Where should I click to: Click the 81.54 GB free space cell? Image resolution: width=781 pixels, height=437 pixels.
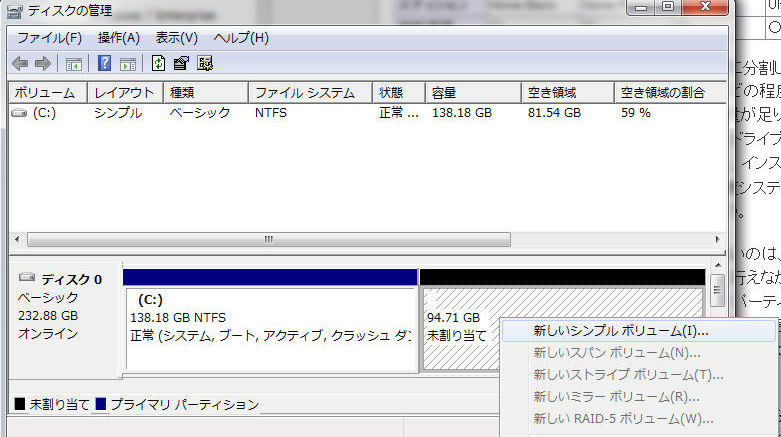coord(554,113)
